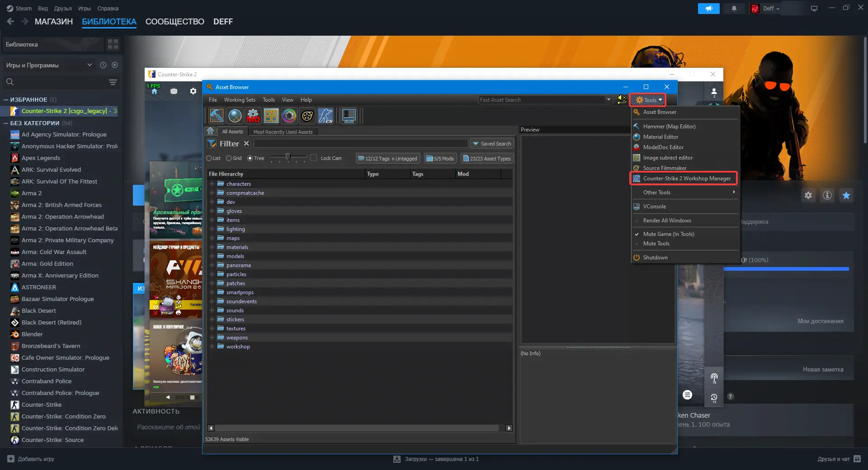Viewport: 868px width, 470px height.
Task: Open Steam library advanced filter icon
Action: [113, 82]
